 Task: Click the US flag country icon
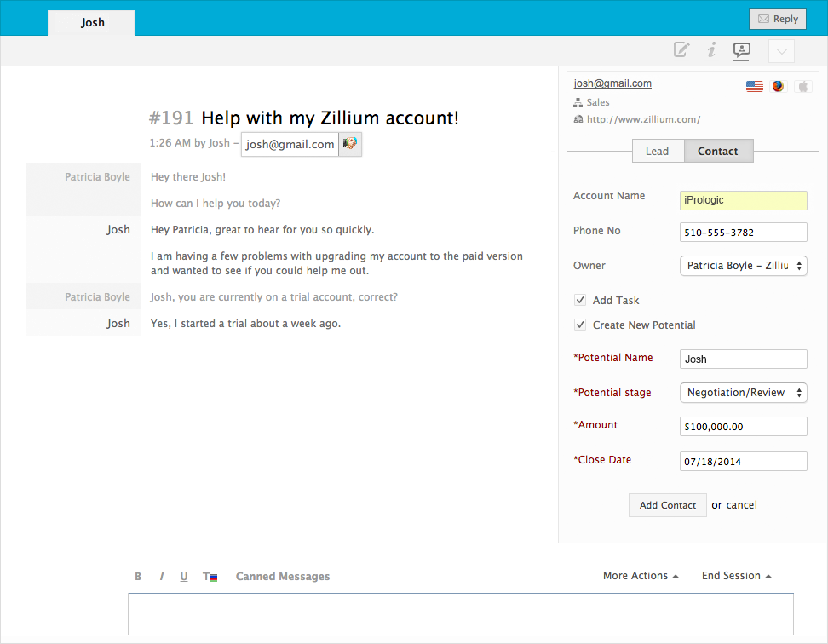[754, 86]
